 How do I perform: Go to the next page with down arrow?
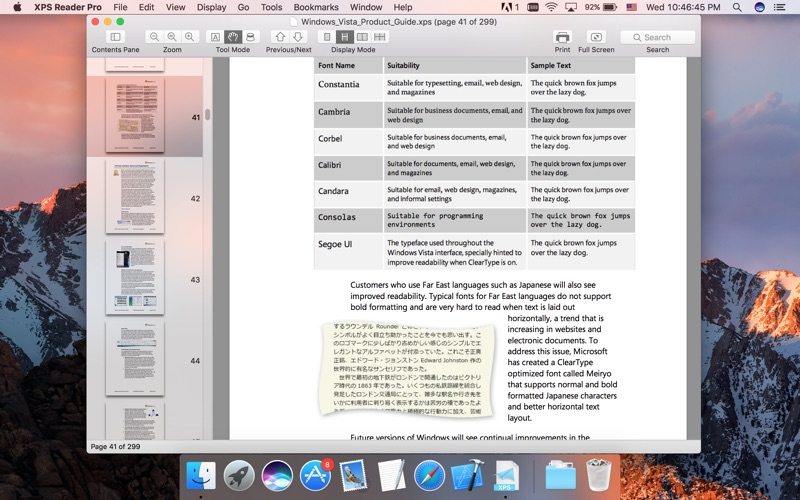[x=297, y=37]
